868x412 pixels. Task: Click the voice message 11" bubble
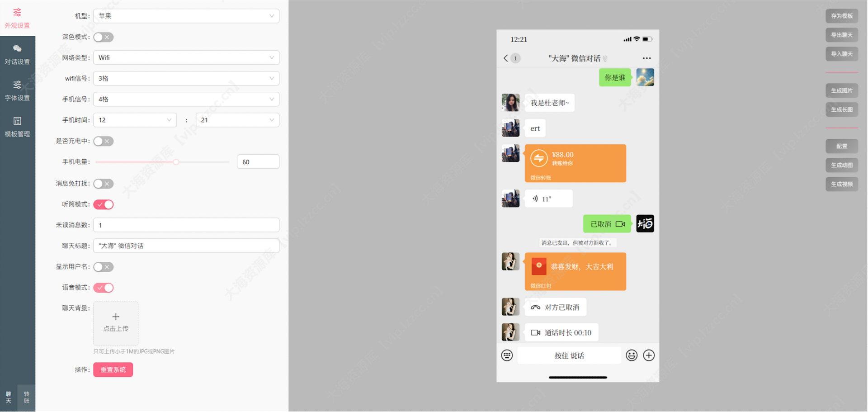[549, 199]
